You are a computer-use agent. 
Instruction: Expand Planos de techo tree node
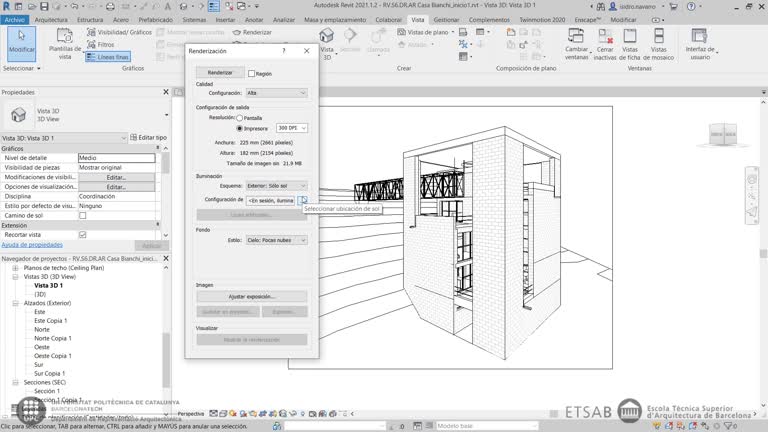click(x=15, y=268)
